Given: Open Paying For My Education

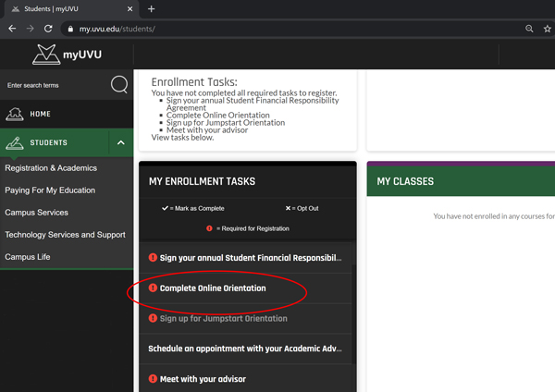Looking at the screenshot, I should click(50, 190).
